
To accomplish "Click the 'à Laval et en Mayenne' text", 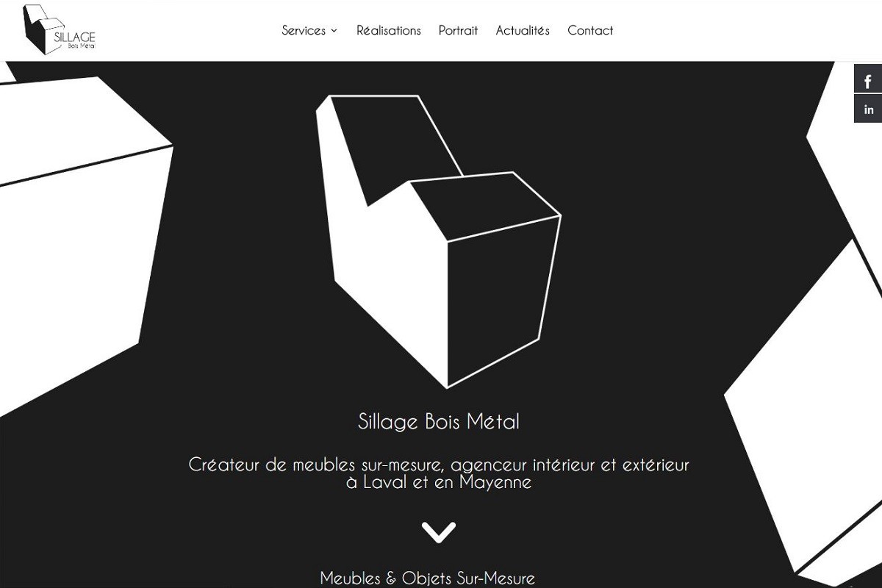I will 439,483.
